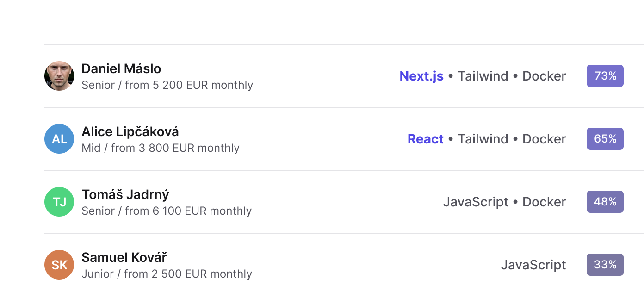Click the blue AL avatar circle
Viewport: 644px width, 286px height.
coord(59,139)
